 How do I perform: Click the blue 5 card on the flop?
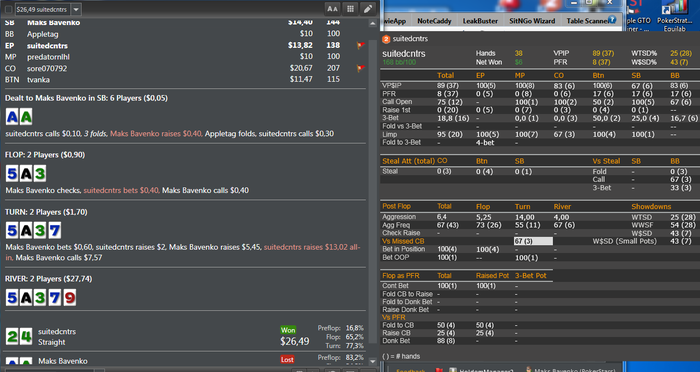12,174
